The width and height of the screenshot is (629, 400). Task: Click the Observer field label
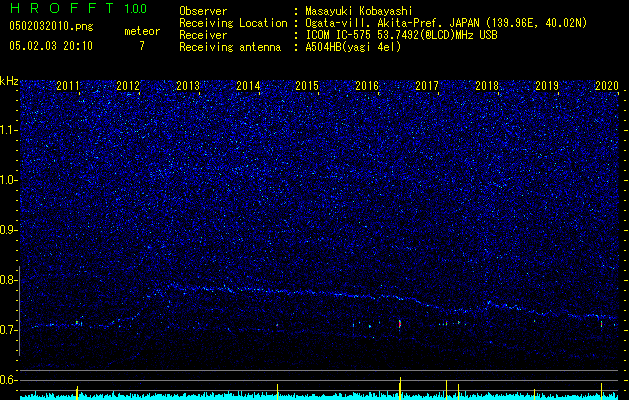203,11
